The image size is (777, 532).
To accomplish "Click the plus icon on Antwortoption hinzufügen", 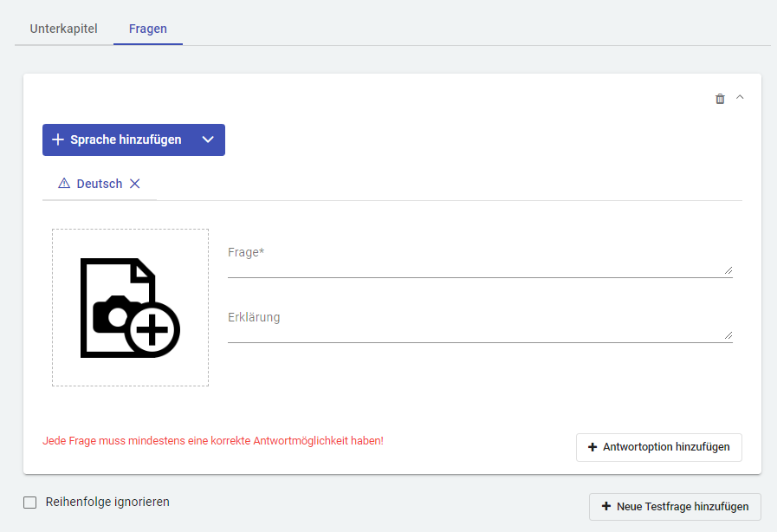I will point(592,447).
